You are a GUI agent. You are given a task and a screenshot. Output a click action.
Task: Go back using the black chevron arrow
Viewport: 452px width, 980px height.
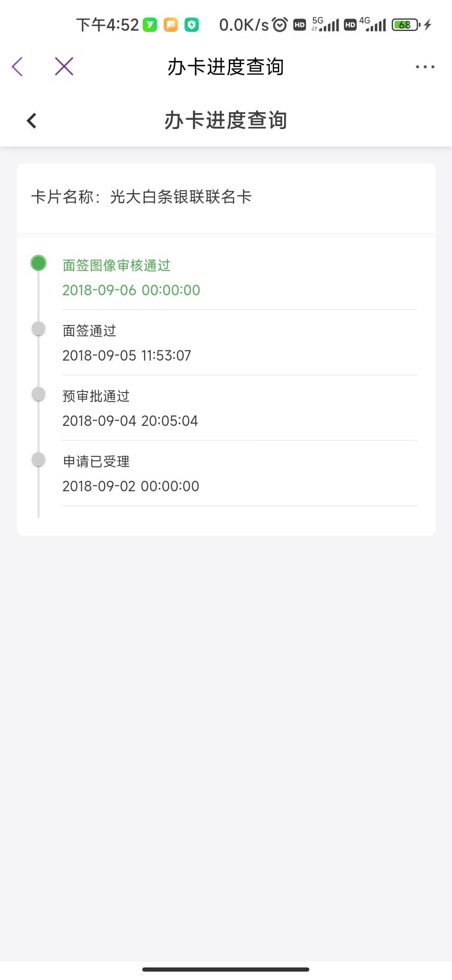pos(31,121)
